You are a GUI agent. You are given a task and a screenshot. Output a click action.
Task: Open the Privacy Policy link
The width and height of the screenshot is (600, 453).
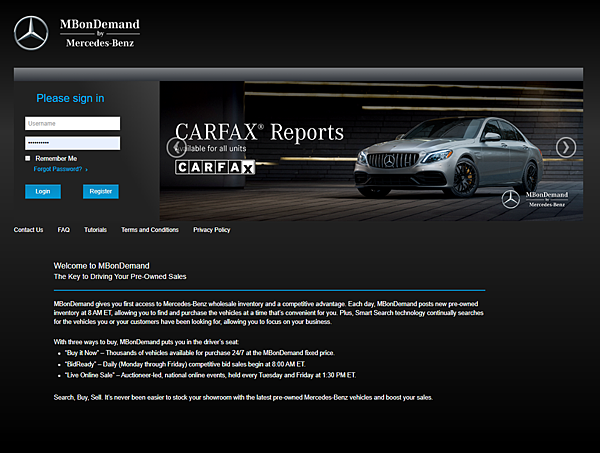pyautogui.click(x=212, y=230)
